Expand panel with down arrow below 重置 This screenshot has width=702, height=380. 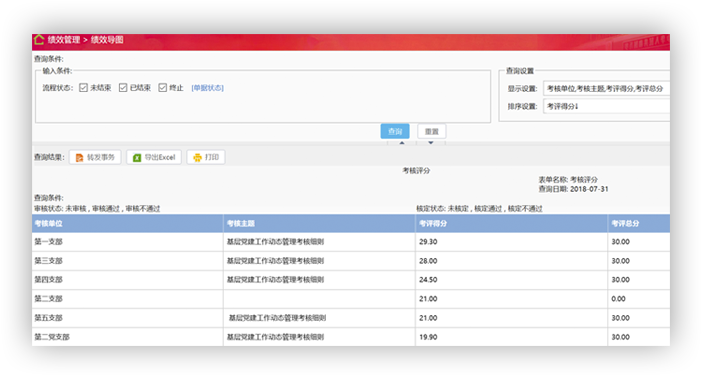click(x=431, y=143)
